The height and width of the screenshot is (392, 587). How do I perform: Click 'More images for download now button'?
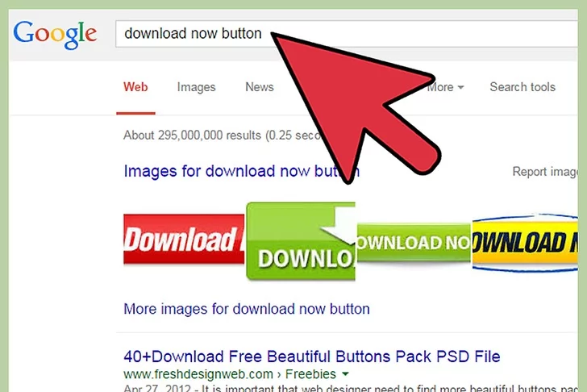[x=246, y=309]
